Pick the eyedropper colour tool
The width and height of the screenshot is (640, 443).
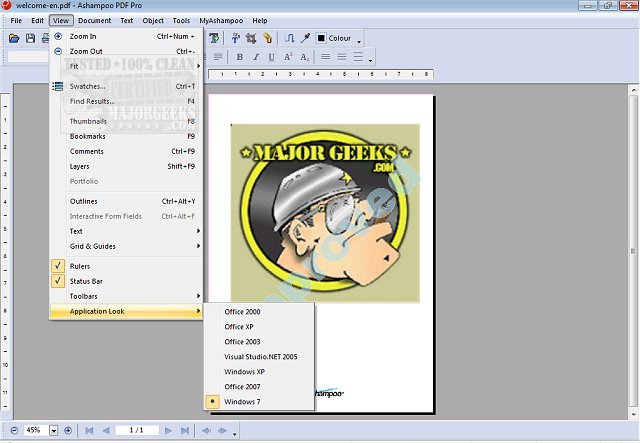(x=305, y=38)
